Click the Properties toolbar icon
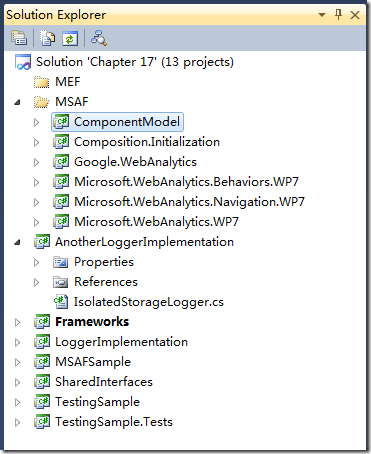 pyautogui.click(x=19, y=38)
